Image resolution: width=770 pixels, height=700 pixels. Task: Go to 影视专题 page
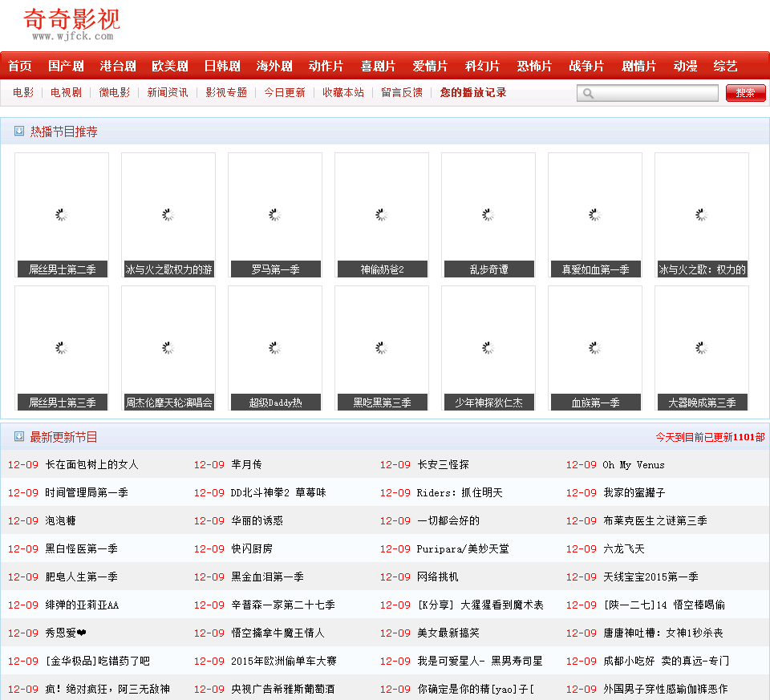pos(226,92)
